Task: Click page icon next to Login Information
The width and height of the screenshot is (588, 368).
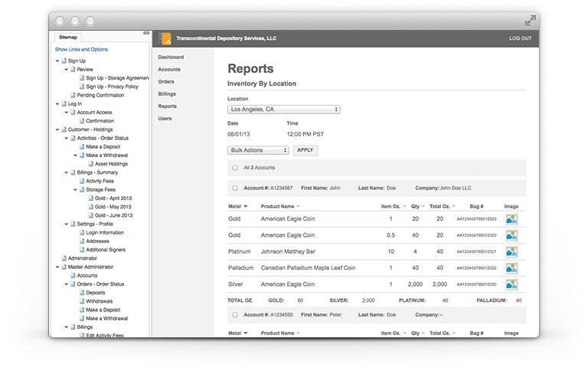Action: point(82,232)
